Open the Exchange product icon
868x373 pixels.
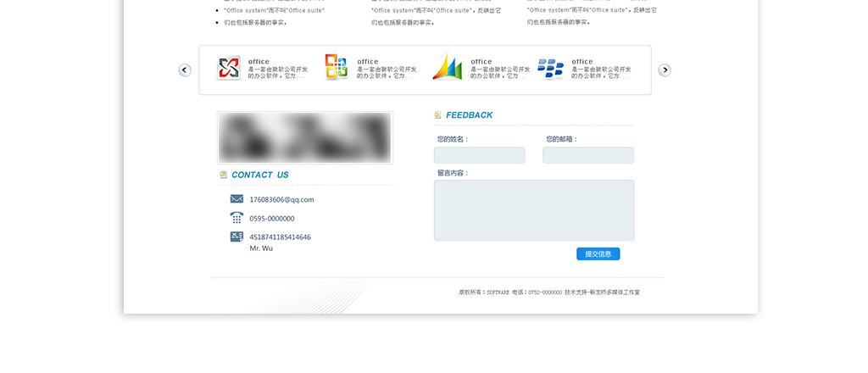coord(229,68)
